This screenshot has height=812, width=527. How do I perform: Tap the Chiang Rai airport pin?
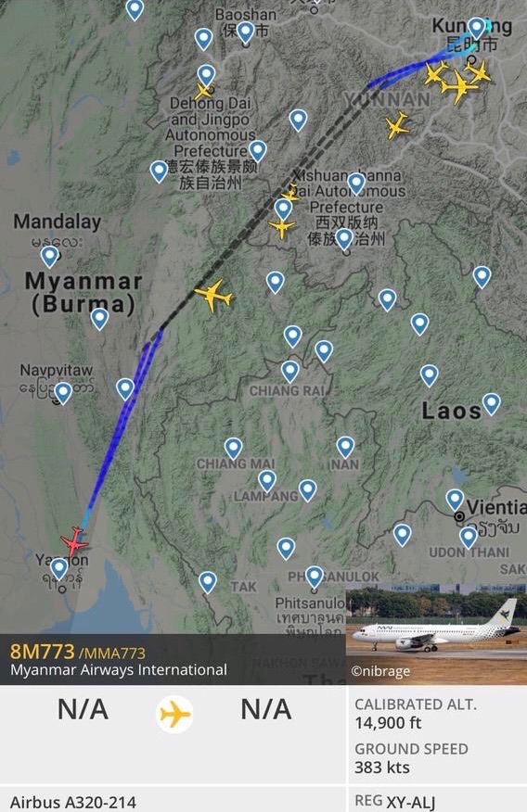(290, 372)
